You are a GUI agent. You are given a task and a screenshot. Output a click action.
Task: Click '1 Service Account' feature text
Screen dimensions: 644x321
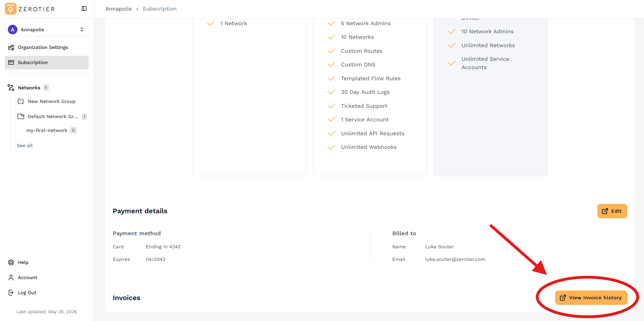365,120
